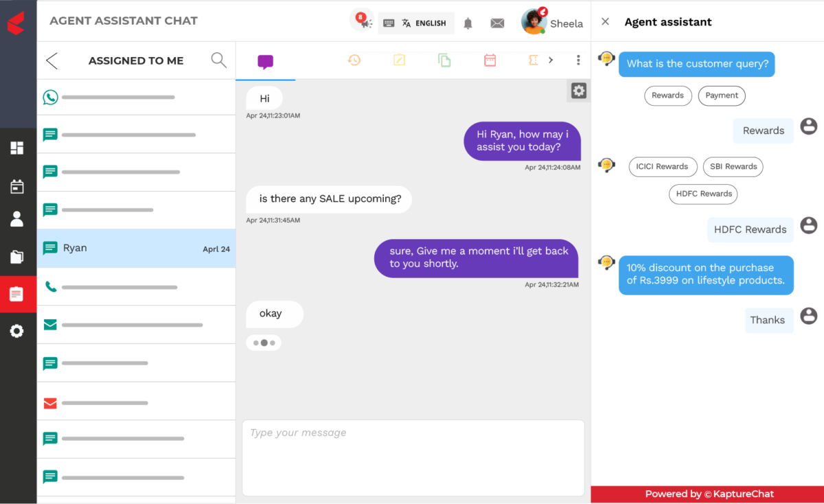Open the notification bell icon

click(x=468, y=23)
